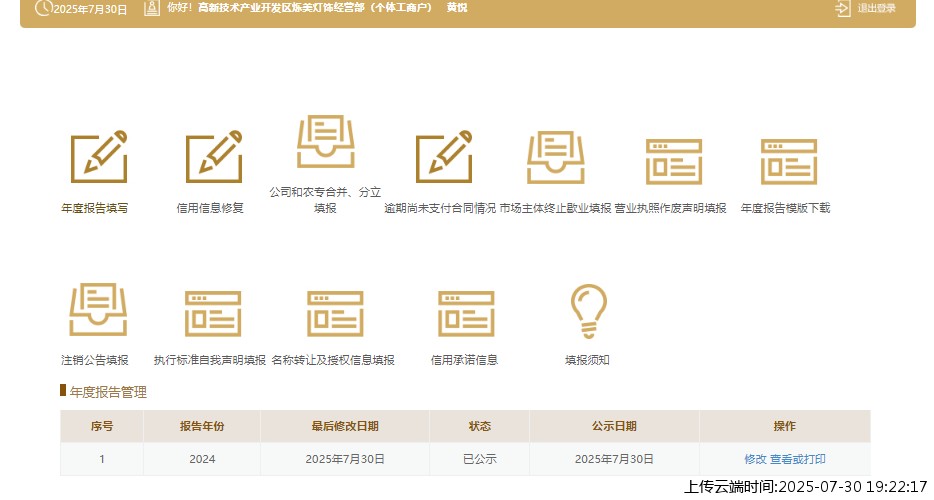Click the 名称转让及授权信息填报 label
This screenshot has width=934, height=500.
333,360
